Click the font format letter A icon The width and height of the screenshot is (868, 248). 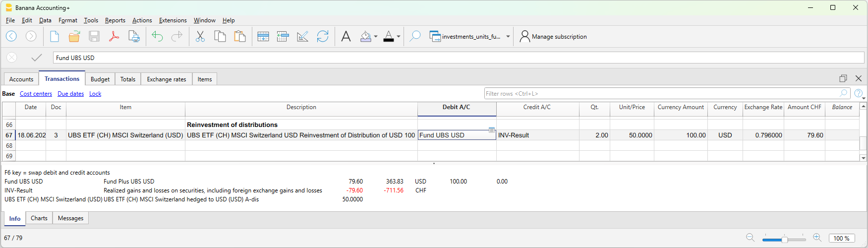[346, 36]
